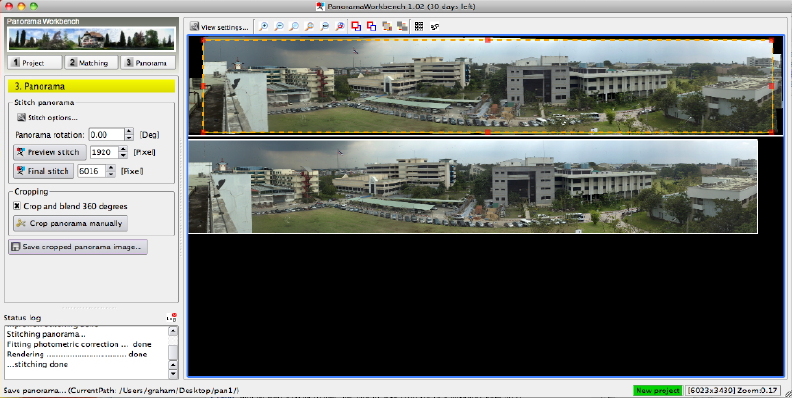
Task: Click top-middle red crop handle on panorama
Action: tap(487, 40)
